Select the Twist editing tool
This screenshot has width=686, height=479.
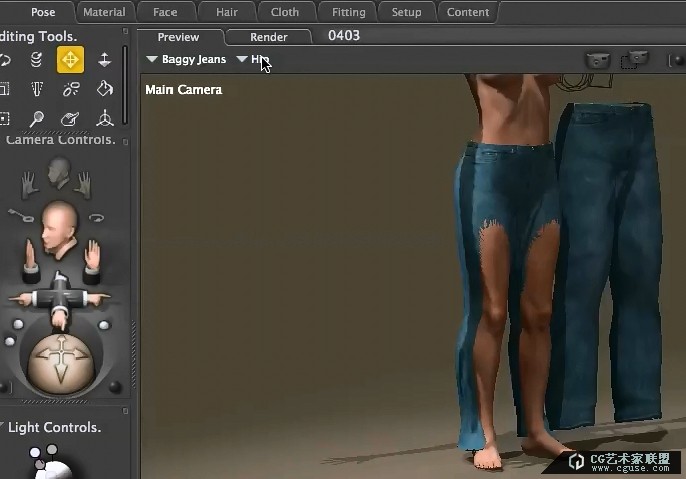pos(36,59)
